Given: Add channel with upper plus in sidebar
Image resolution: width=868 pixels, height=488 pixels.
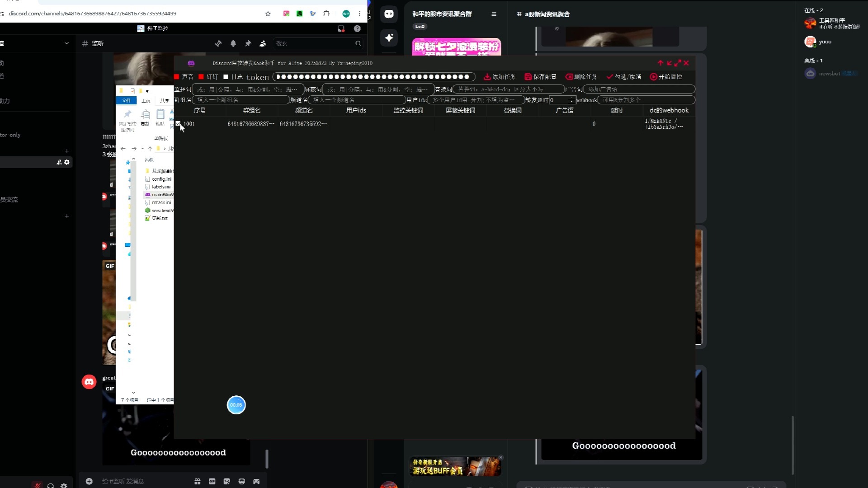Looking at the screenshot, I should click(x=67, y=151).
